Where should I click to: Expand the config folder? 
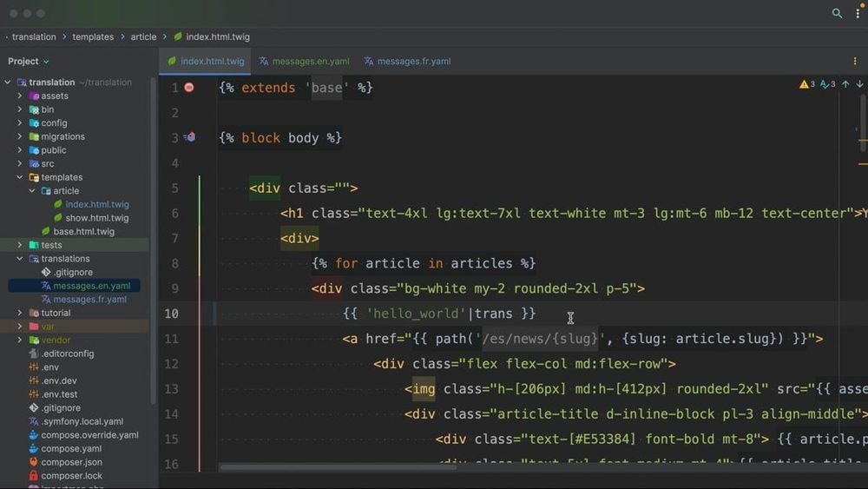[20, 122]
